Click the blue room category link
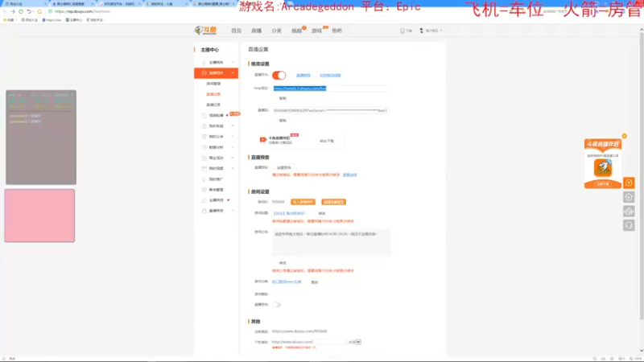This screenshot has height=362, width=644. pyautogui.click(x=287, y=282)
